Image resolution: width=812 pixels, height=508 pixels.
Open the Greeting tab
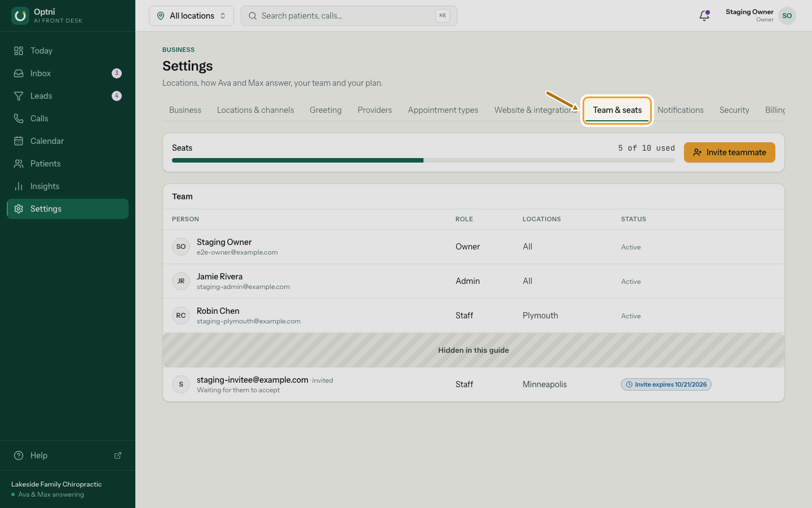pyautogui.click(x=325, y=110)
